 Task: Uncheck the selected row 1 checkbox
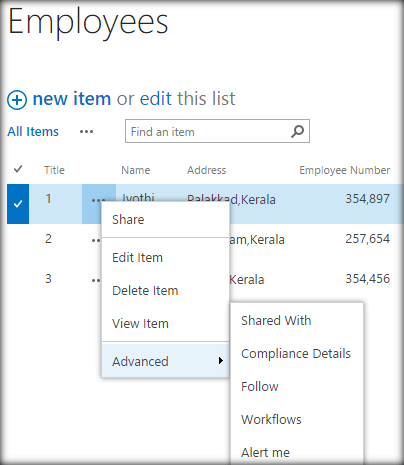click(18, 204)
